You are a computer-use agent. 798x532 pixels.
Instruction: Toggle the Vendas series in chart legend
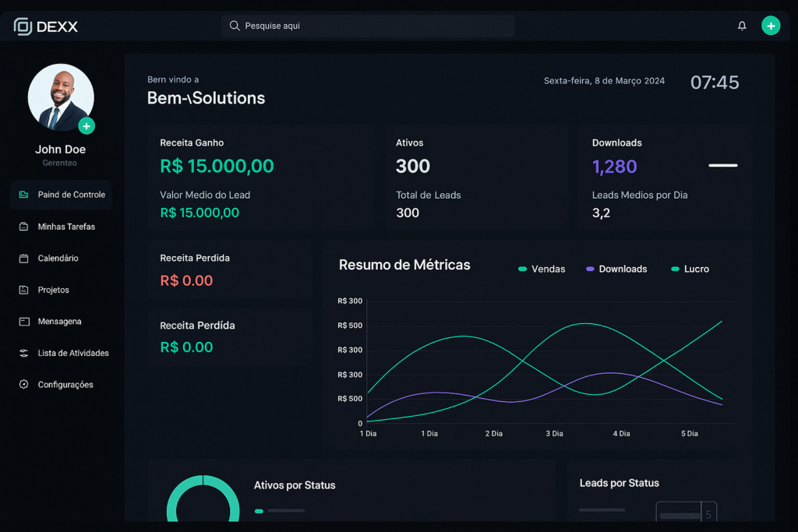coord(542,269)
